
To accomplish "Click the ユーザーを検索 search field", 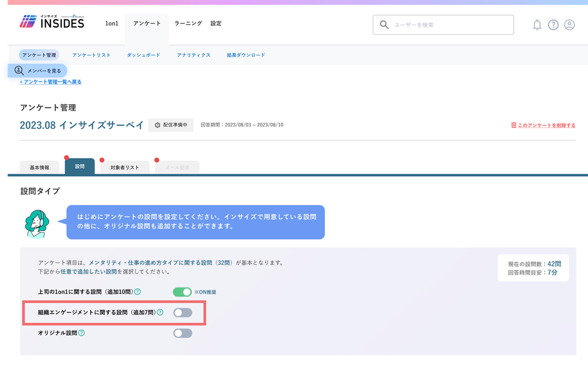I will [x=443, y=25].
